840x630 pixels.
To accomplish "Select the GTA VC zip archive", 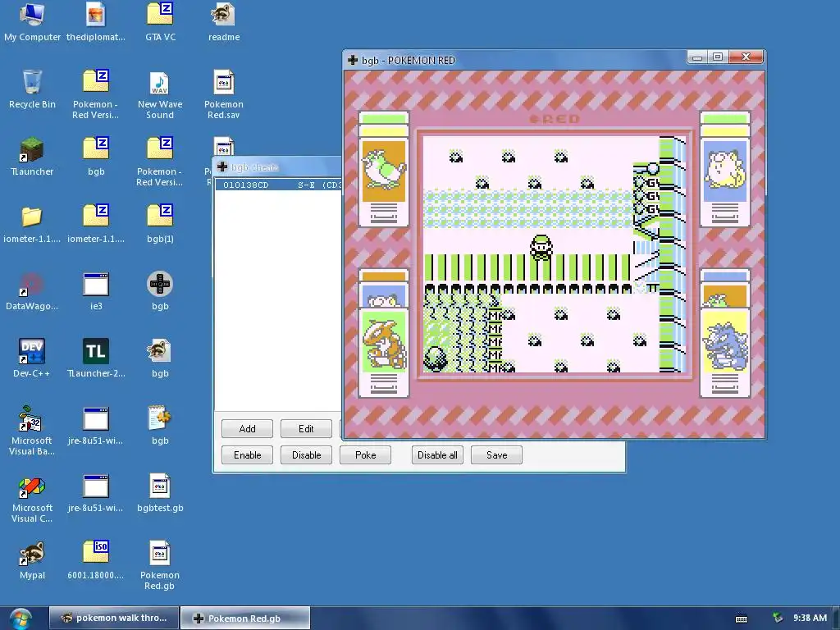I will (x=160, y=21).
